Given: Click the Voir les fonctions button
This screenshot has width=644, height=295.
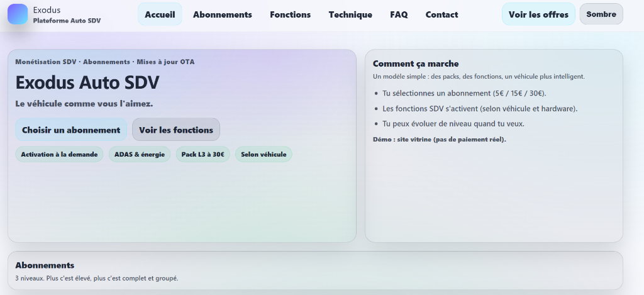Looking at the screenshot, I should pyautogui.click(x=176, y=130).
